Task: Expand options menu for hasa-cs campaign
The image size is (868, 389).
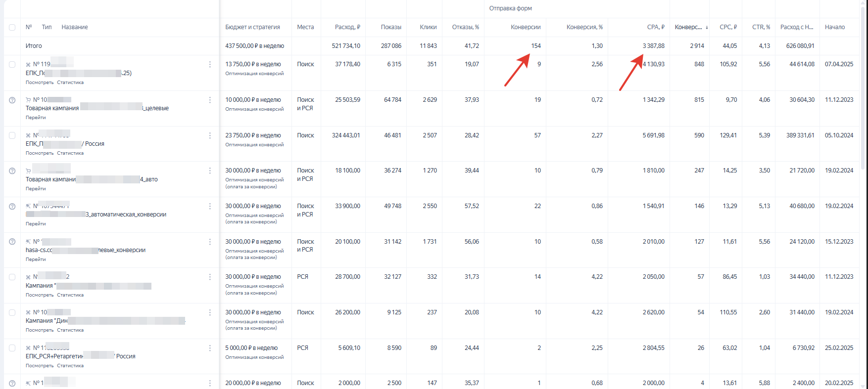Action: [x=210, y=242]
